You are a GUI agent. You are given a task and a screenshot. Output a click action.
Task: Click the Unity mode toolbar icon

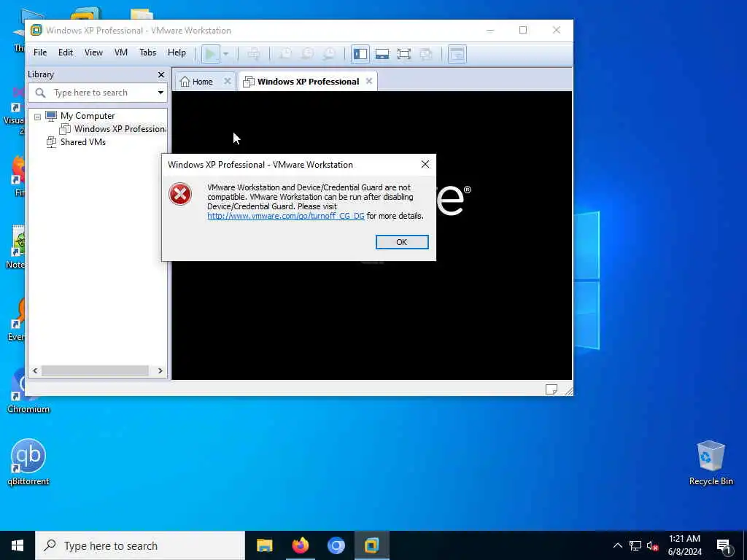pos(426,54)
